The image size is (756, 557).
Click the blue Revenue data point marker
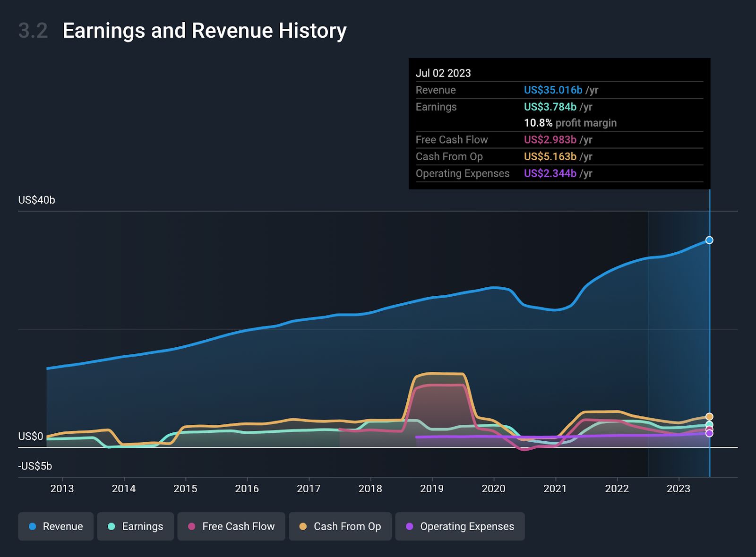coord(709,240)
